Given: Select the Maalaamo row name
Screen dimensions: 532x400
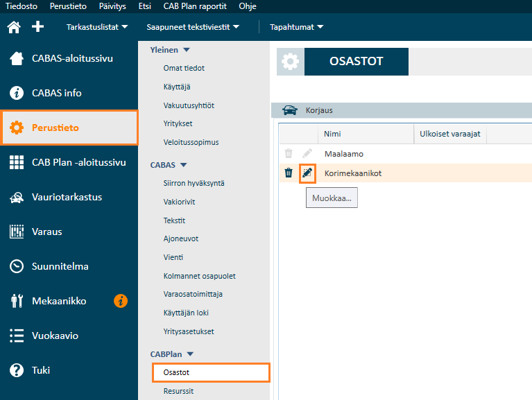Looking at the screenshot, I should [x=344, y=154].
